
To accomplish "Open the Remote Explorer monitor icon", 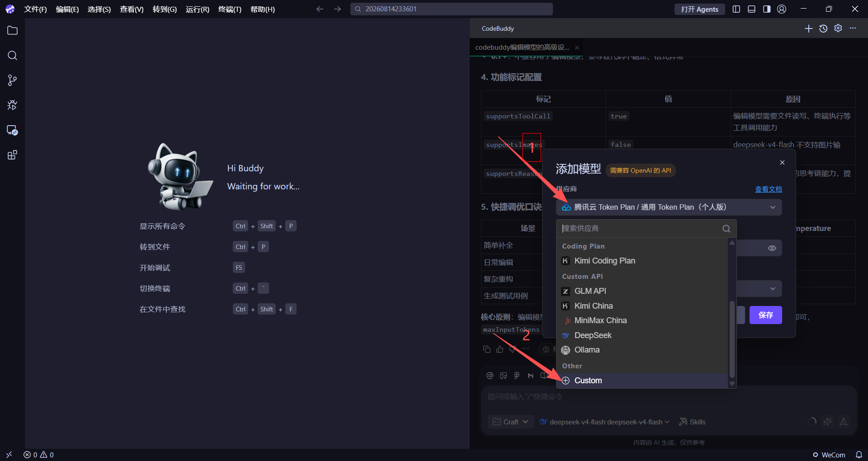I will pos(12,130).
